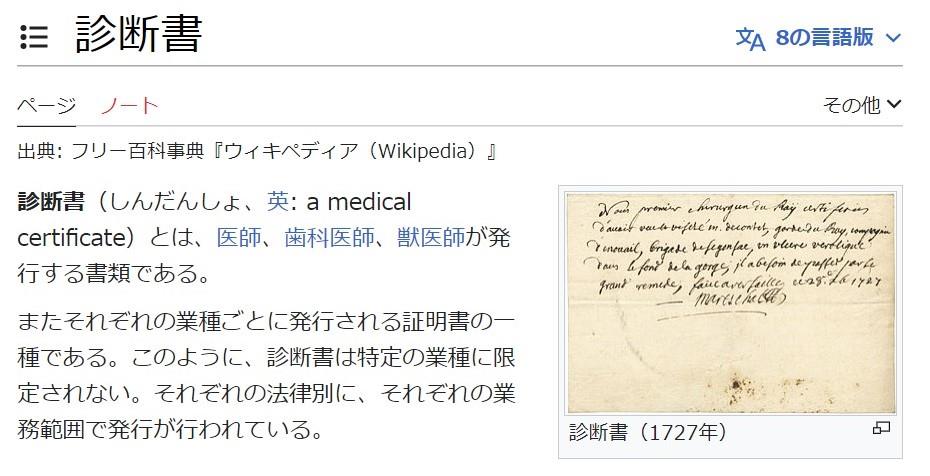Viewport: 930px width, 476px height.
Task: Click the 診断書（1727年）image caption
Action: [x=648, y=432]
